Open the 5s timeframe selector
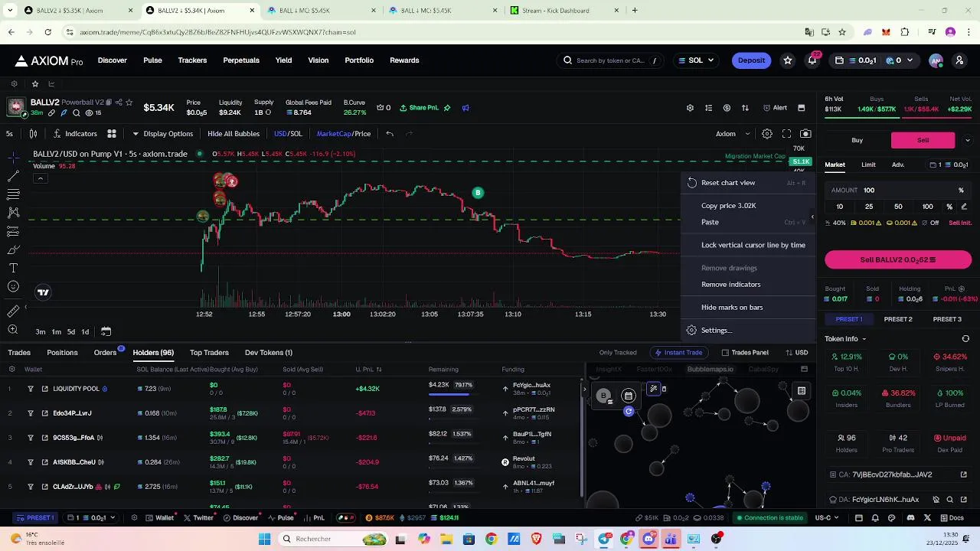Screen dimensions: 980x551 [x=9, y=134]
